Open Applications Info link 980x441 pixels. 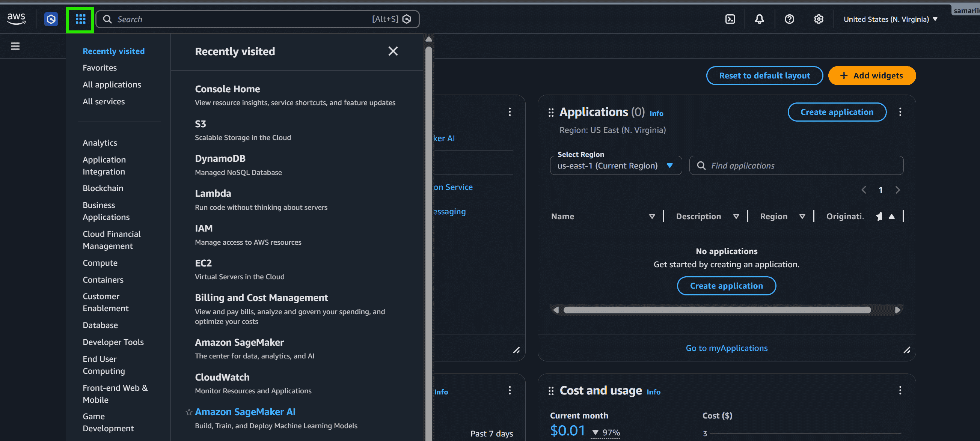[x=656, y=113]
